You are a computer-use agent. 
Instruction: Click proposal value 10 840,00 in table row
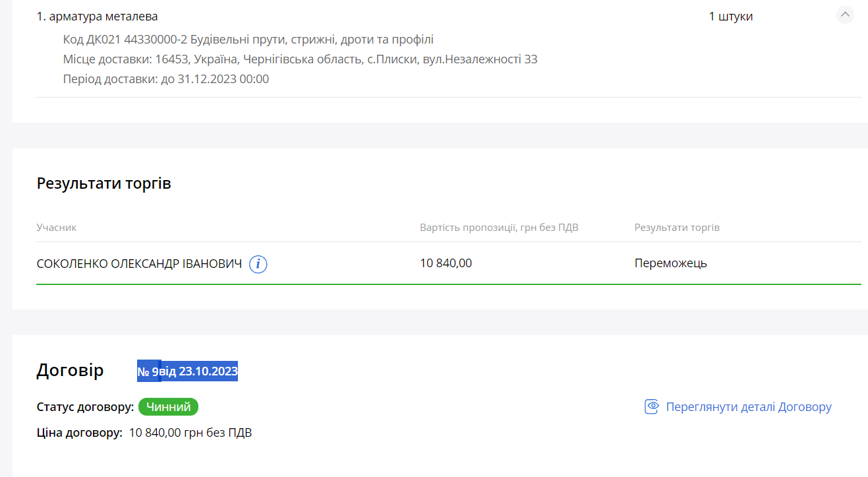click(x=446, y=263)
